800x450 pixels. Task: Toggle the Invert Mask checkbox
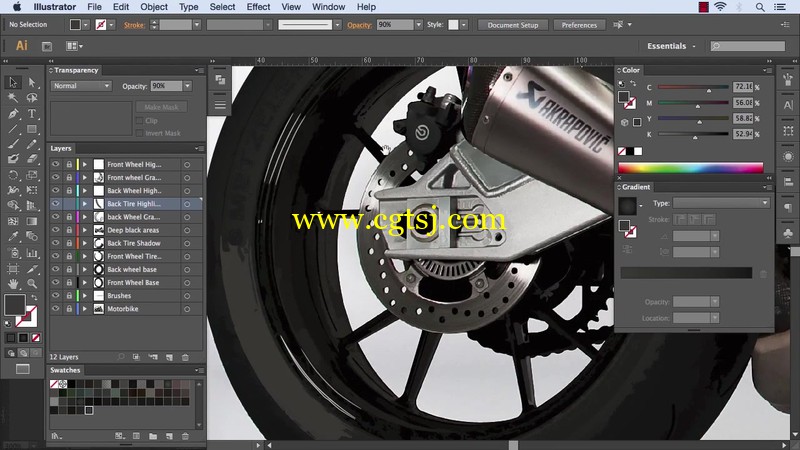(x=139, y=133)
